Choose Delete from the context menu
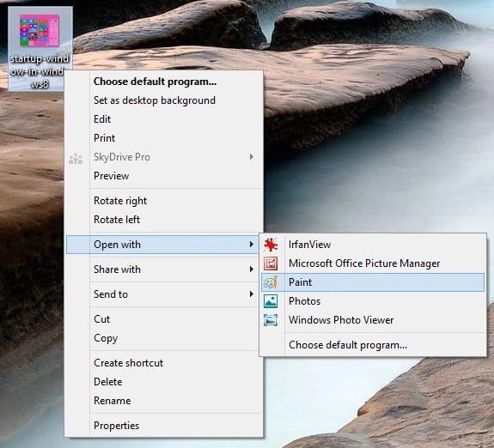494x448 pixels. 163,382
